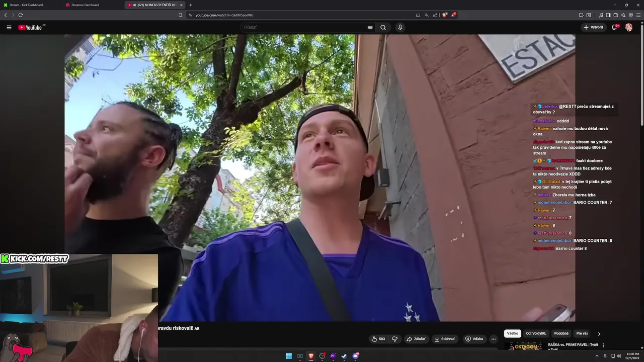
Task: Select the Podobné filter chip
Action: pyautogui.click(x=561, y=333)
